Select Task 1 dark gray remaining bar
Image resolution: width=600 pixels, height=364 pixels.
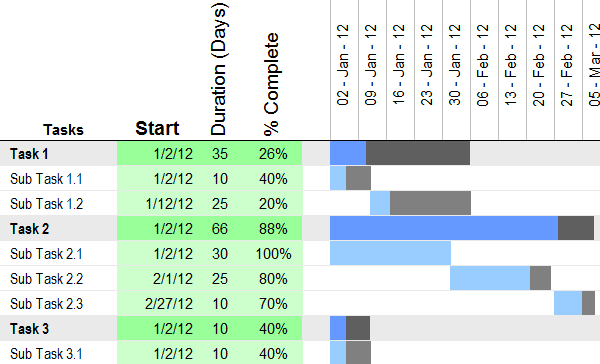click(418, 153)
